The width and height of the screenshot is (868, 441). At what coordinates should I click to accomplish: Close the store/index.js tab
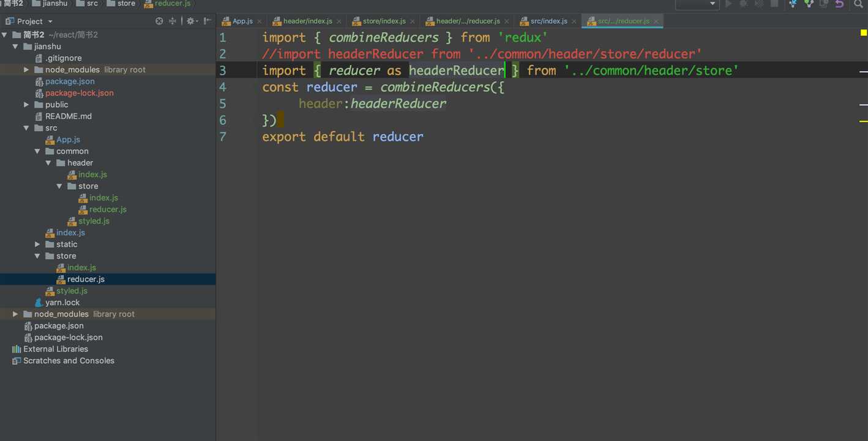pyautogui.click(x=413, y=21)
